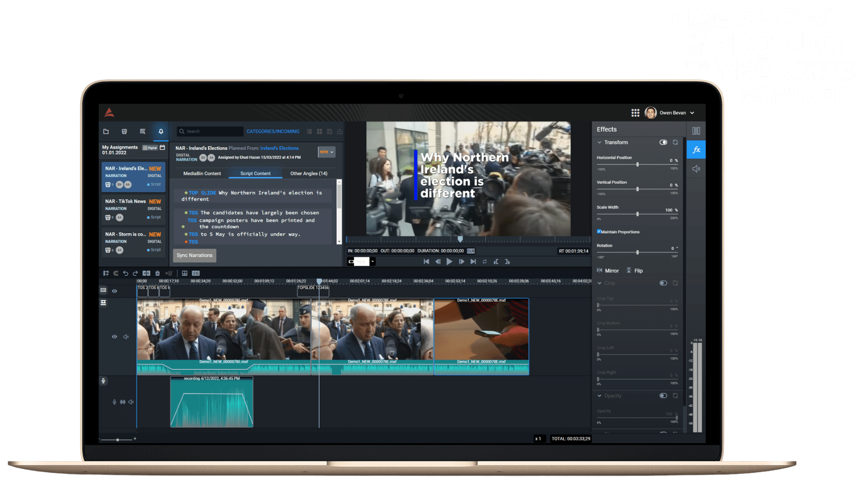Disable the Transform effect toggle
This screenshot has height=502, width=868.
pyautogui.click(x=663, y=142)
